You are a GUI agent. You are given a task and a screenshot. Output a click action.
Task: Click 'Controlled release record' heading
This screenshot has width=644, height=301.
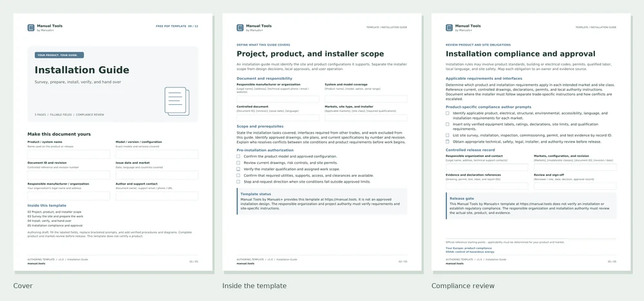pyautogui.click(x=470, y=150)
